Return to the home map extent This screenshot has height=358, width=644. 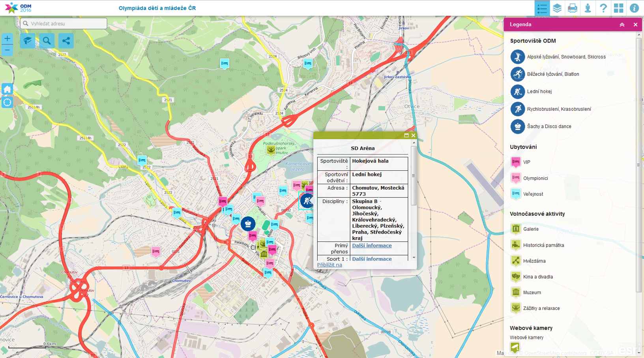(7, 89)
